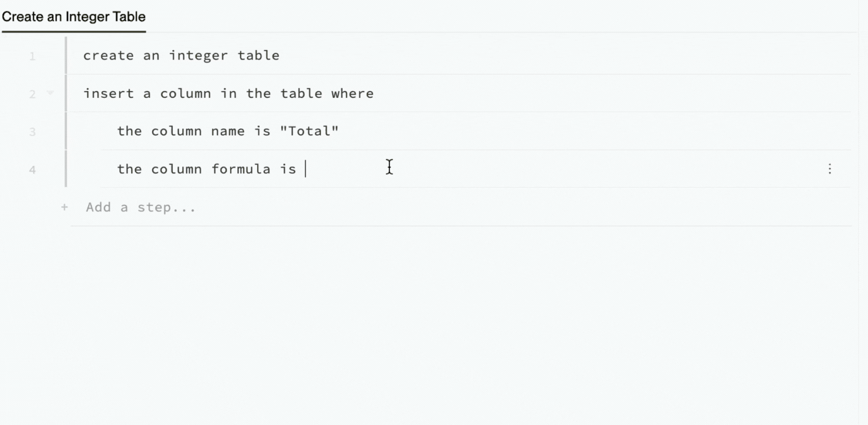Viewport: 868px width, 425px height.
Task: Click the word "name" in step 3
Action: coord(228,131)
